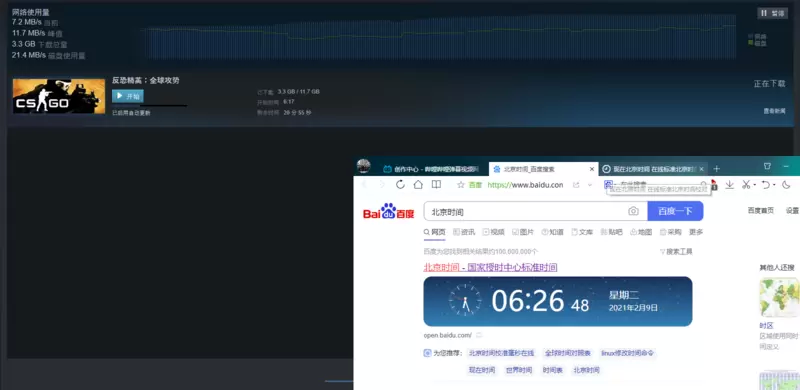Screen dimensions: 800x390
Task: Open the CS:GO game thumbnail in Steam
Action: coord(59,96)
